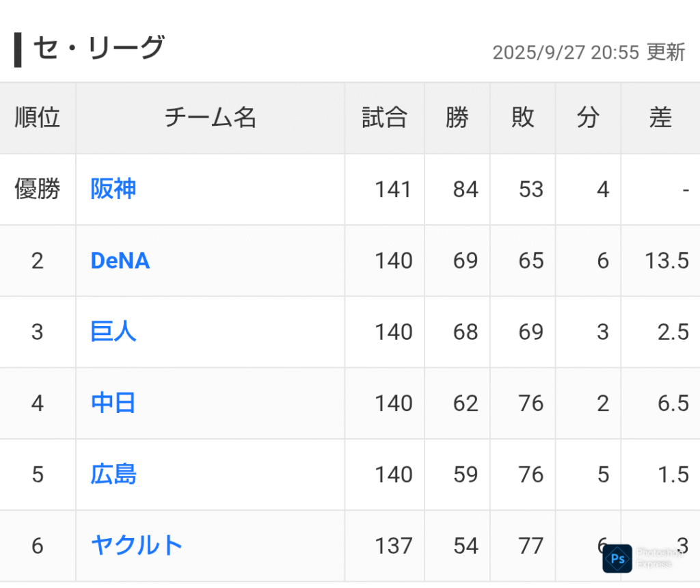
Task: Open the 阪神 team link
Action: (113, 189)
